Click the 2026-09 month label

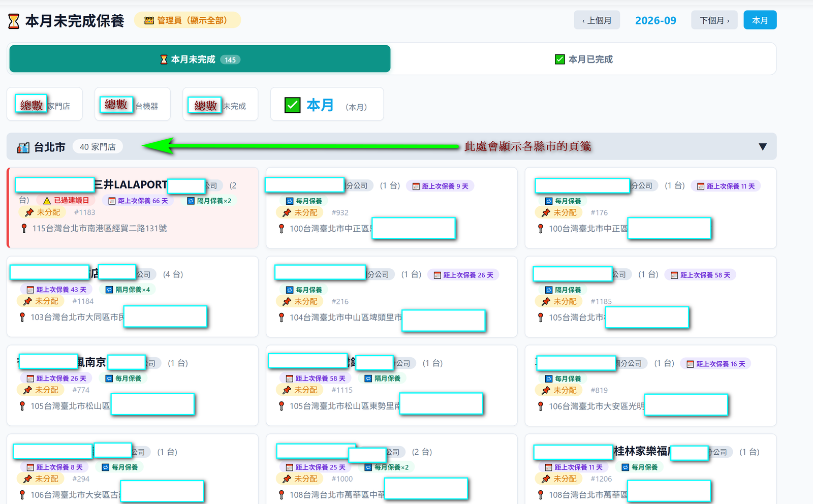point(655,20)
